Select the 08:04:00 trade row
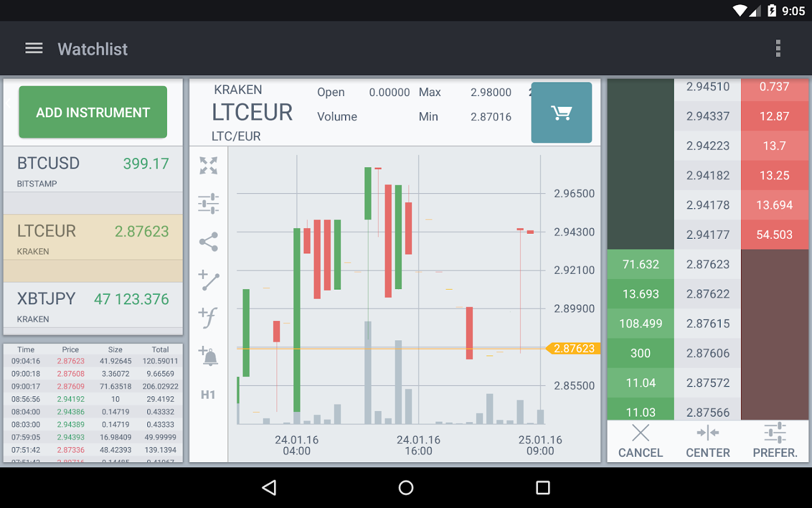 93,412
